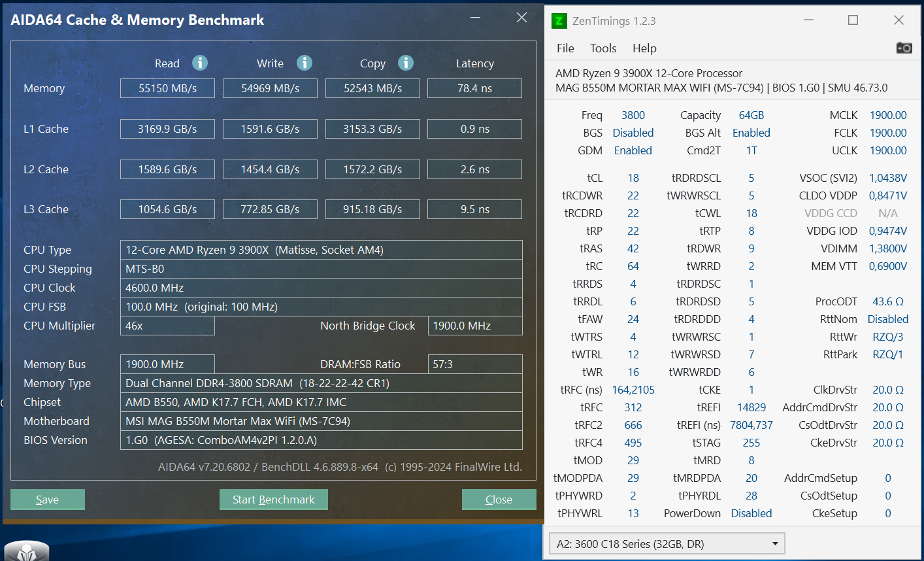The width and height of the screenshot is (924, 561).
Task: Select L3 Cache Read value 1054.6 GB/s
Action: pos(167,209)
